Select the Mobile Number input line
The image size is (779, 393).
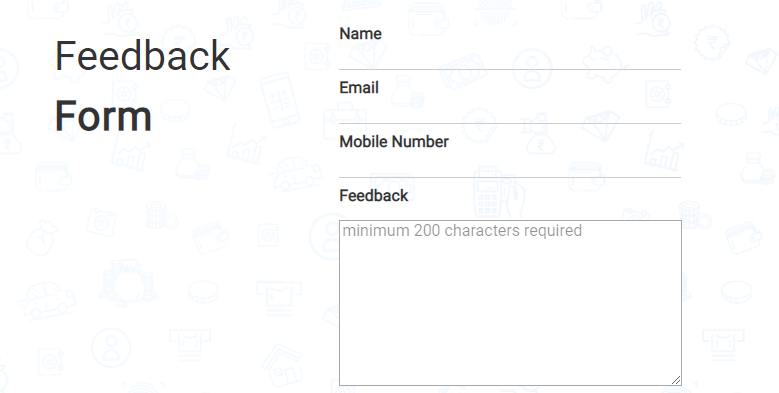click(510, 166)
